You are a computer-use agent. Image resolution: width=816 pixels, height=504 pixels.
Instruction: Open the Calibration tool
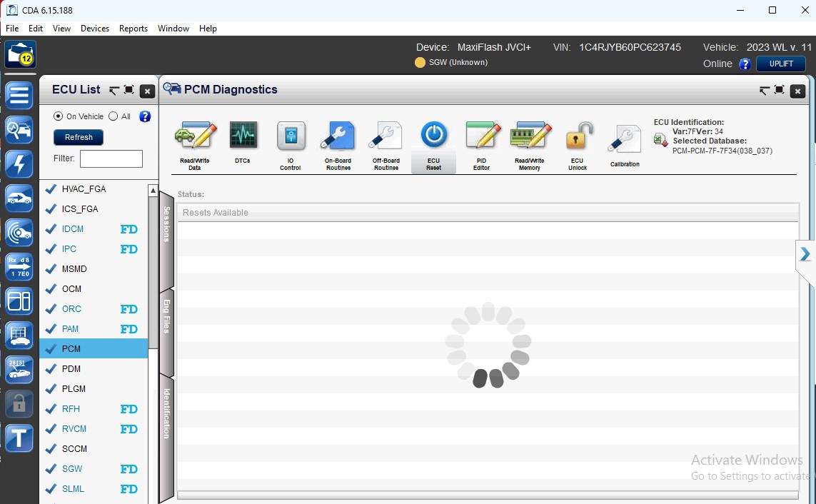coord(625,146)
